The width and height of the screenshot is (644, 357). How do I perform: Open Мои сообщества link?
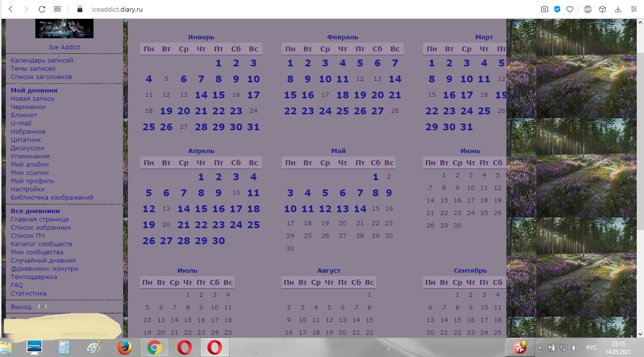[x=37, y=252]
